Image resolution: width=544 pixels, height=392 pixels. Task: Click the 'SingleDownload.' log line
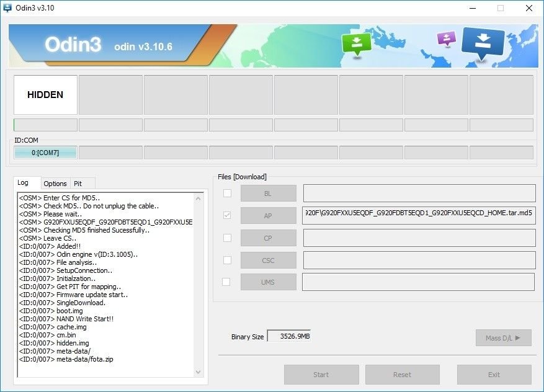(62, 303)
